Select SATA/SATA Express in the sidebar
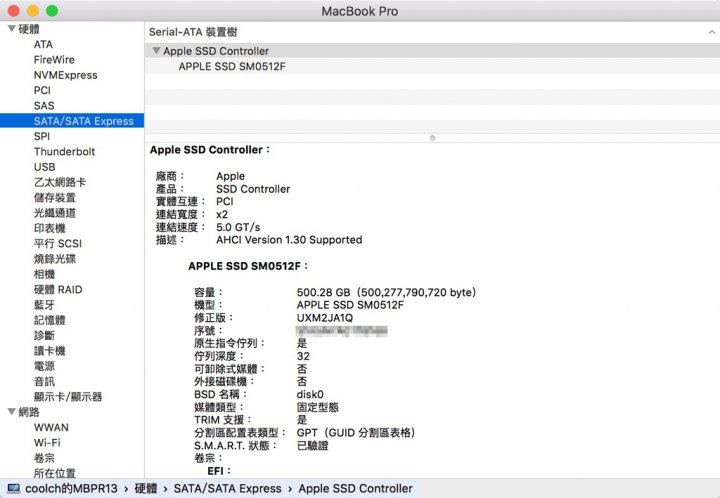Image resolution: width=720 pixels, height=498 pixels. 72,121
